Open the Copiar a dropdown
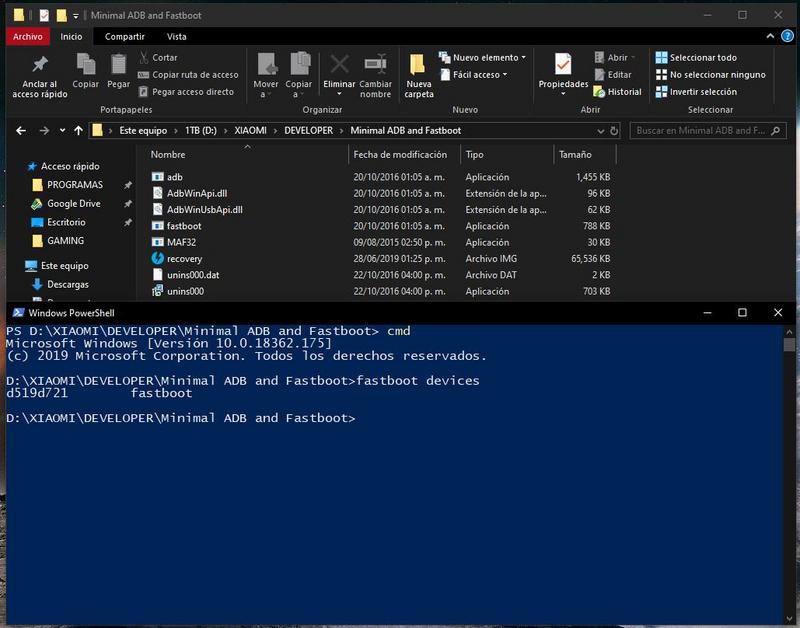Screen dimensions: 800x628 coord(298,76)
